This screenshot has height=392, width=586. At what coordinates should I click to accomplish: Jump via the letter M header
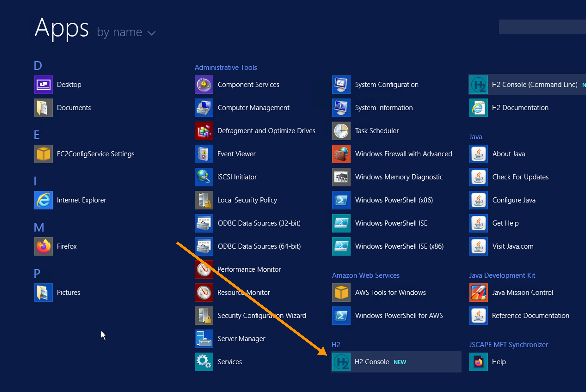pos(39,227)
